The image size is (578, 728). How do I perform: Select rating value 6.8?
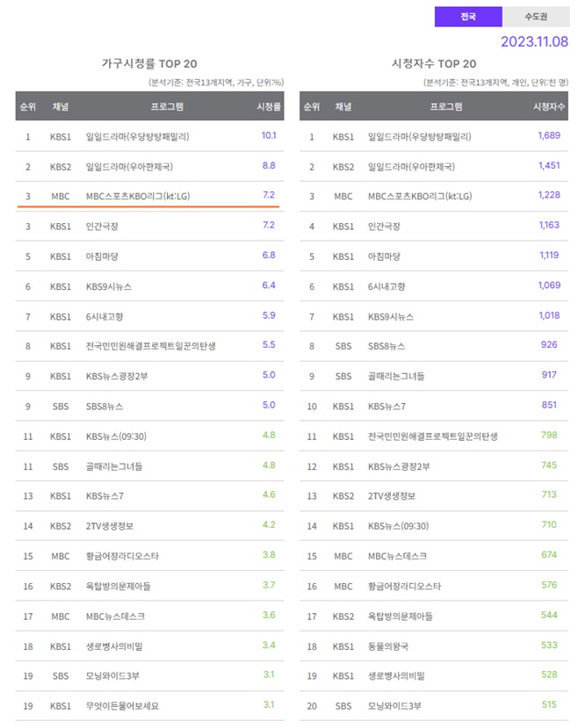[x=269, y=256]
